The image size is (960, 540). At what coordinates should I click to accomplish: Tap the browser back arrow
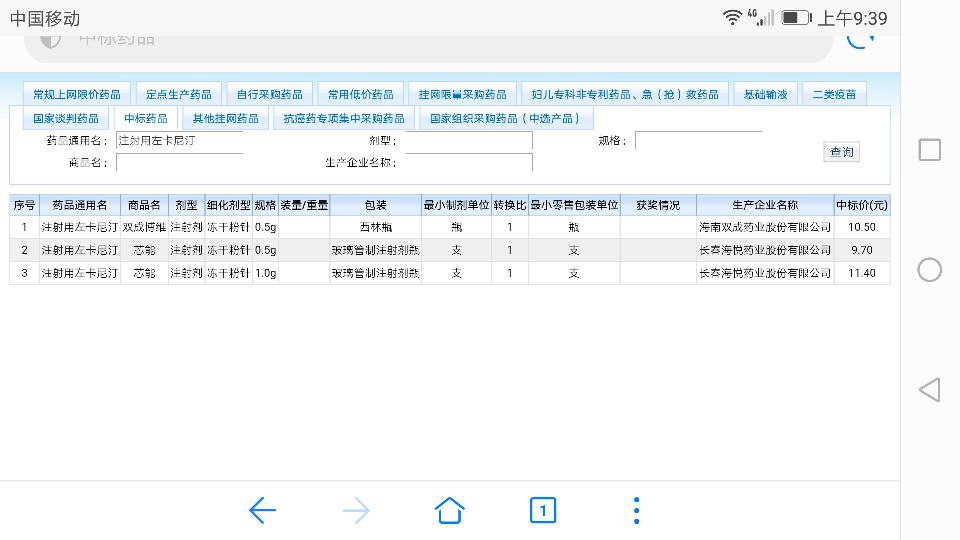click(x=262, y=511)
